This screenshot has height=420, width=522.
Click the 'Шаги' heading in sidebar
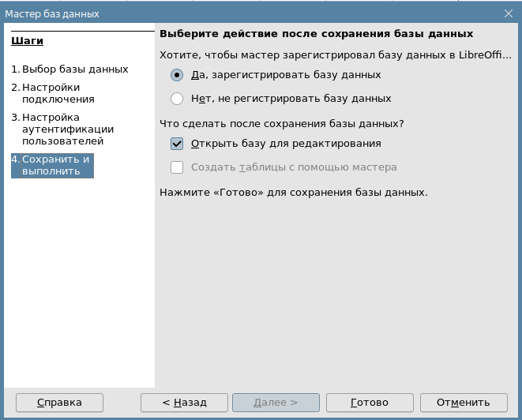click(x=28, y=41)
